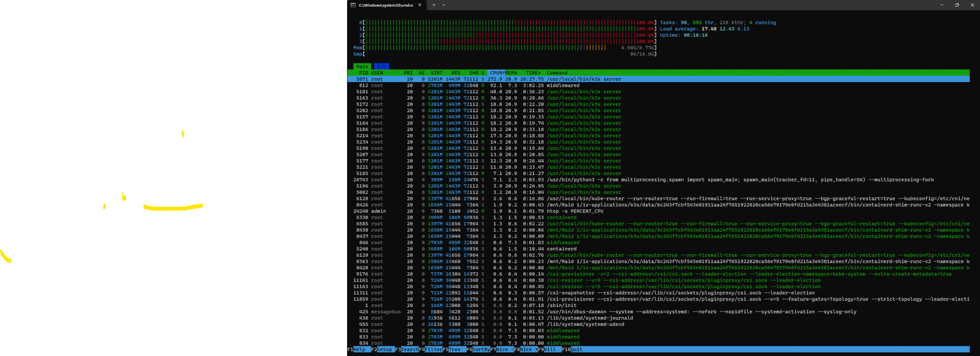
Task: Open the F4 Filter option
Action: [x=433, y=349]
